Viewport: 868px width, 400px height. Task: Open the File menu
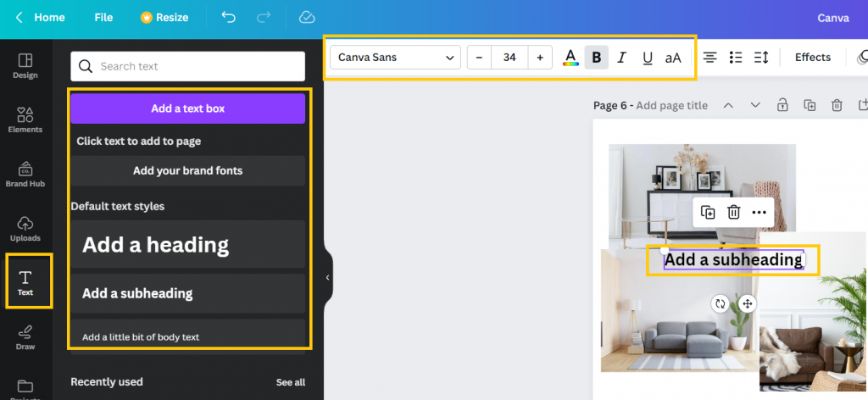pos(103,18)
